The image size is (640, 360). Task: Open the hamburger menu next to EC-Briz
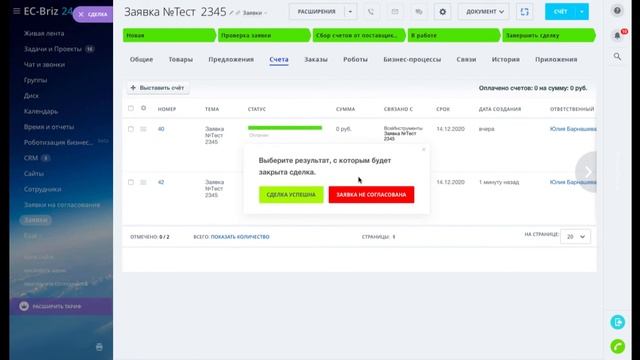[x=16, y=11]
